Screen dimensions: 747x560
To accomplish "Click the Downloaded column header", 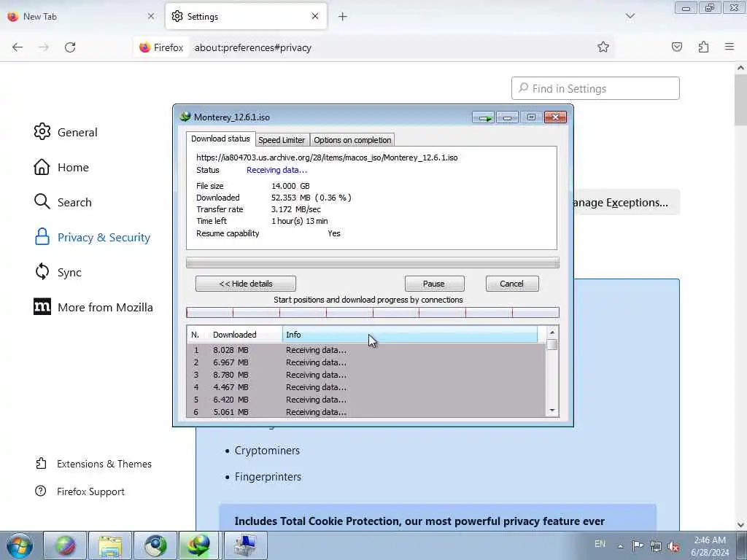I will pos(245,335).
